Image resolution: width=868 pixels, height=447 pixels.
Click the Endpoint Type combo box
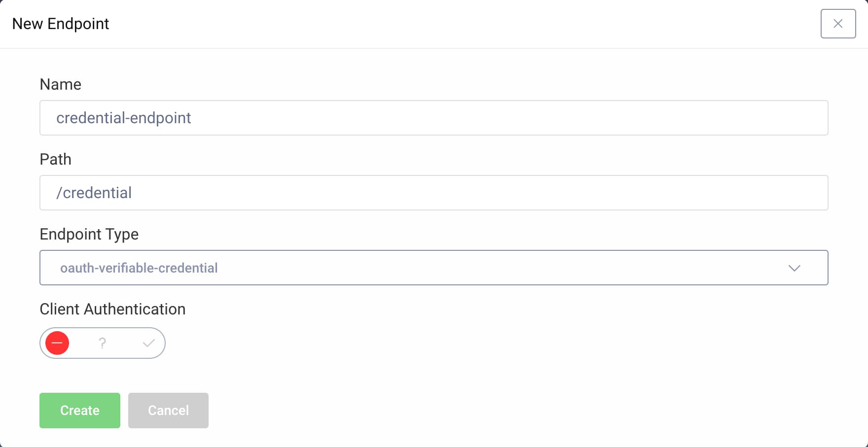[434, 268]
